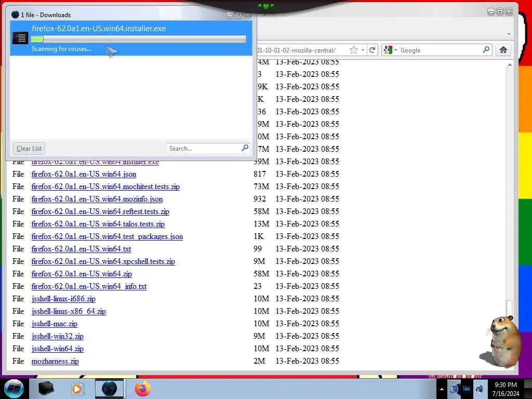Open the win64.mochitest.tests.zip link
The width and height of the screenshot is (532, 399).
click(x=105, y=187)
